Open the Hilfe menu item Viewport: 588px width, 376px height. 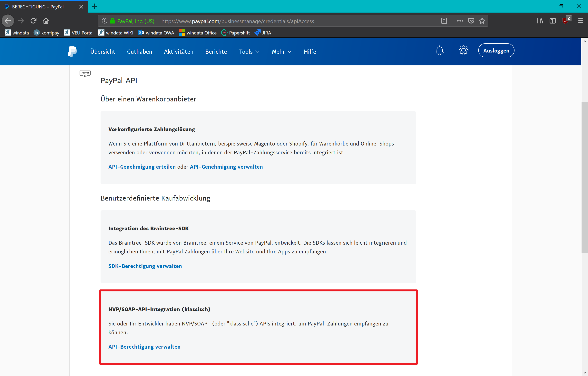coord(310,52)
